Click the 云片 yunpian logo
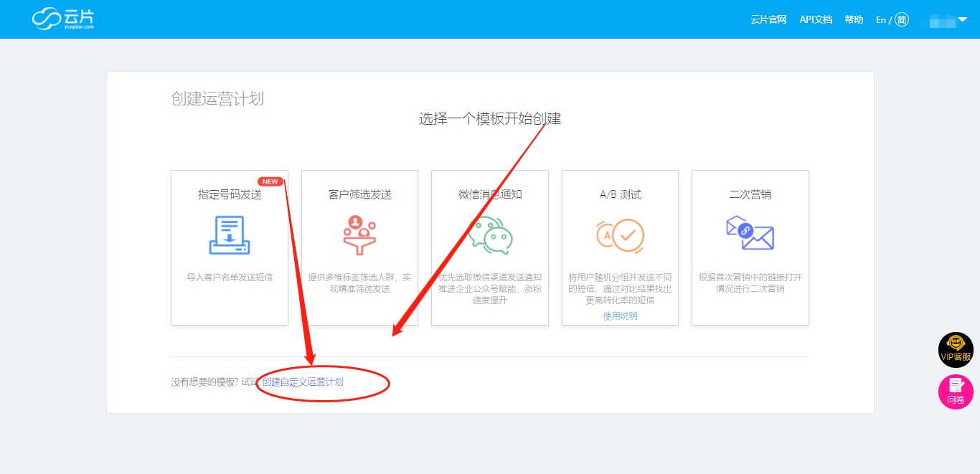Image resolution: width=980 pixels, height=474 pixels. 63,19
